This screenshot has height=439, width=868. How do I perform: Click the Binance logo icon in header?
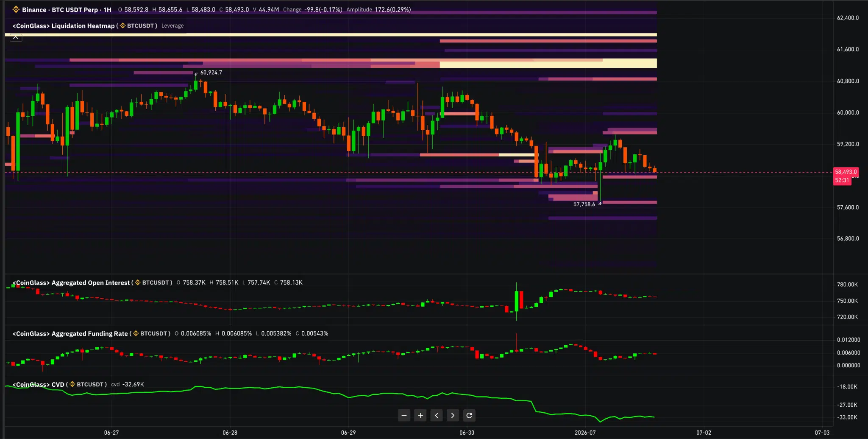coord(16,9)
